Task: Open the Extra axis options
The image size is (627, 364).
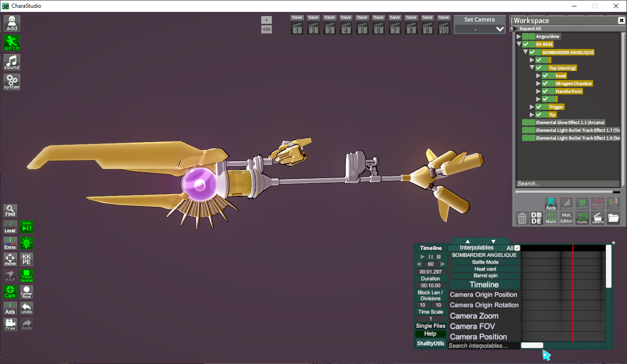Action: click(10, 243)
